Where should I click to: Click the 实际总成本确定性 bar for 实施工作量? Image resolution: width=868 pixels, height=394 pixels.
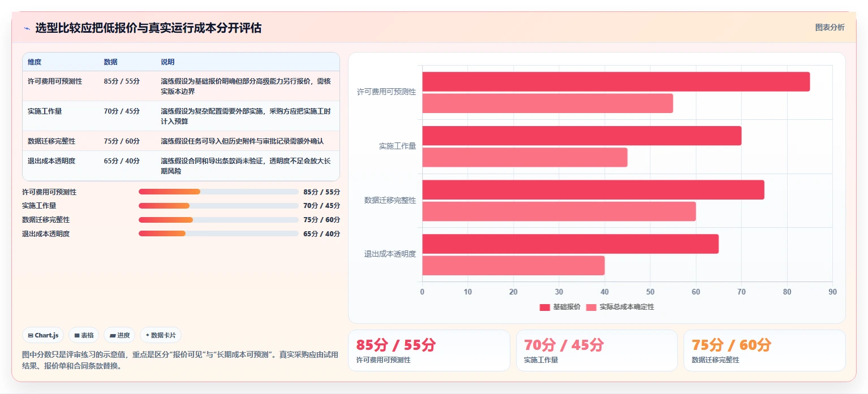coord(525,157)
